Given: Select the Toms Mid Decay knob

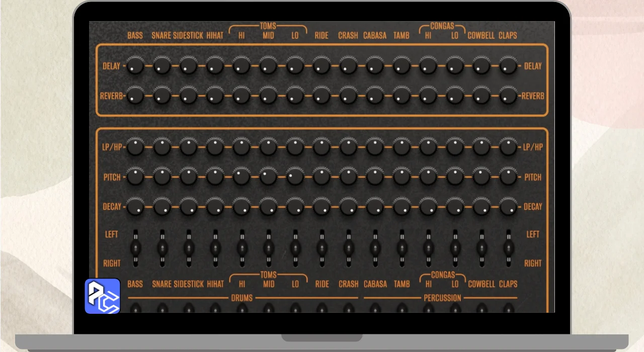Looking at the screenshot, I should [269, 206].
